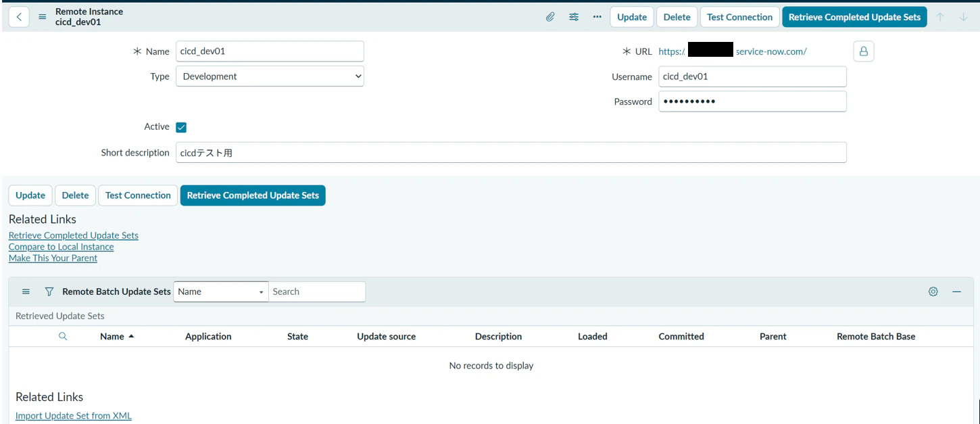This screenshot has width=980, height=424.
Task: Open Retrieve Completed Update Sets related link
Action: pos(74,235)
